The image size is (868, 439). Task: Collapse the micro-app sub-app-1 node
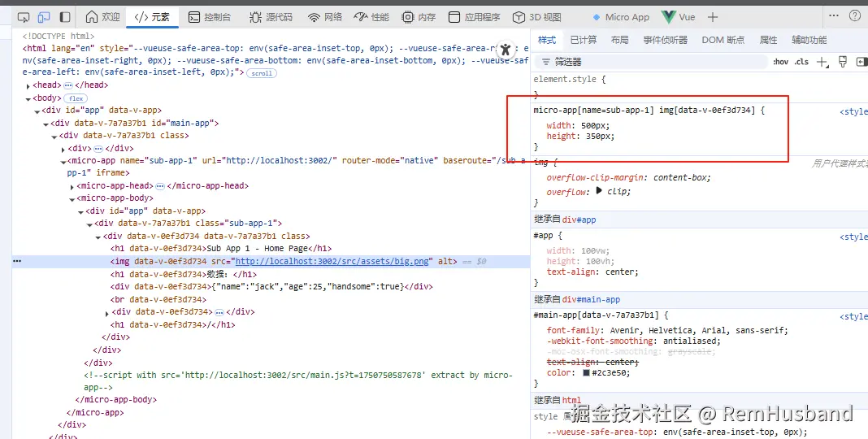coord(63,162)
